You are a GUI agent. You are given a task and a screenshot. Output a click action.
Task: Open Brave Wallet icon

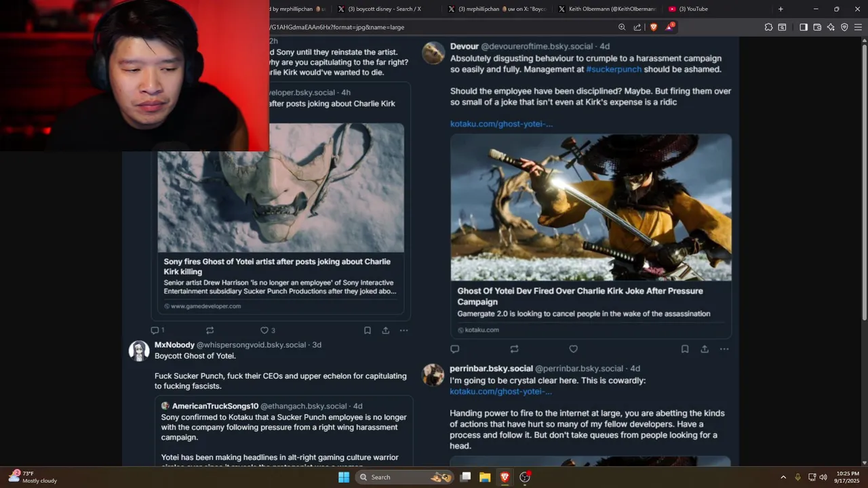coord(817,27)
